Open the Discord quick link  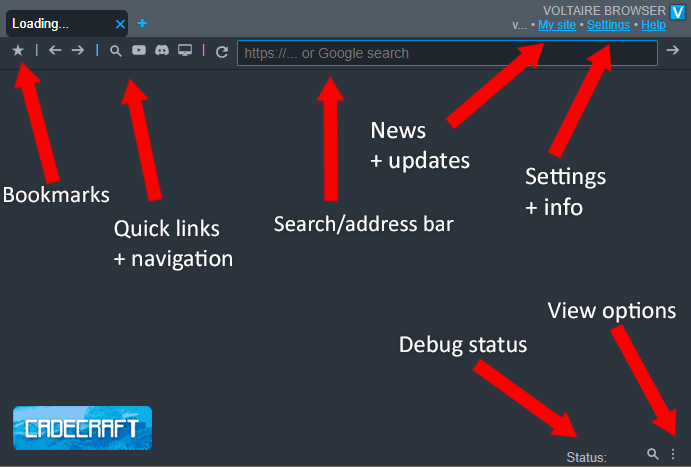click(162, 51)
